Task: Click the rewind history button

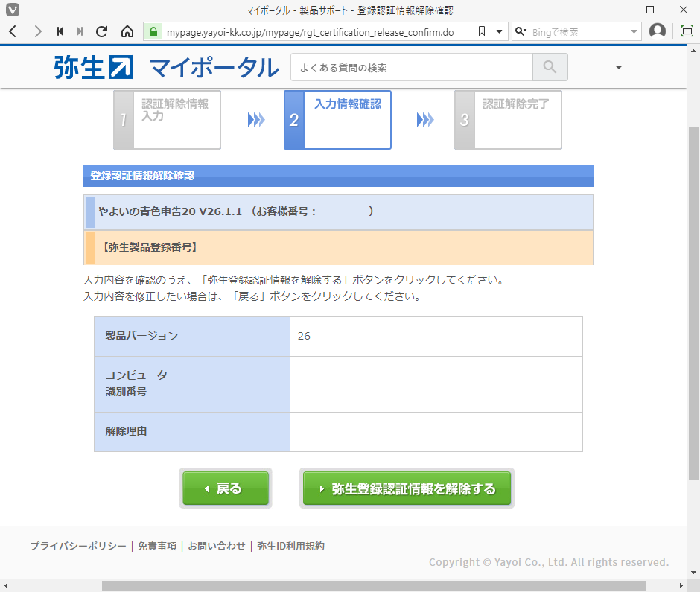Action: click(60, 31)
